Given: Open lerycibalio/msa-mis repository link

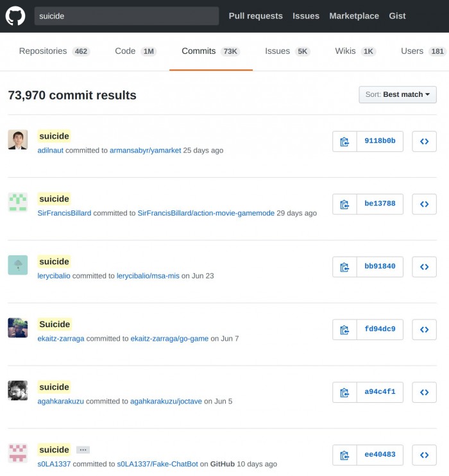Looking at the screenshot, I should [x=148, y=276].
